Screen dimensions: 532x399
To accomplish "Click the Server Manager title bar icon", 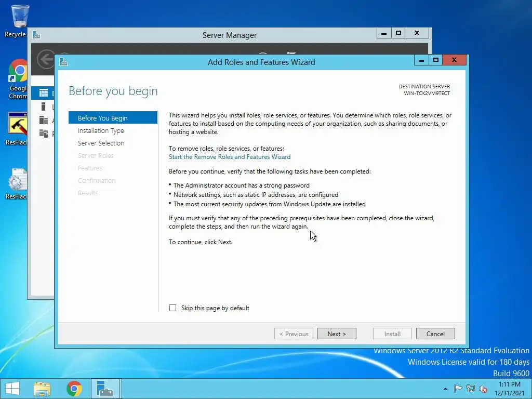I will pos(36,35).
